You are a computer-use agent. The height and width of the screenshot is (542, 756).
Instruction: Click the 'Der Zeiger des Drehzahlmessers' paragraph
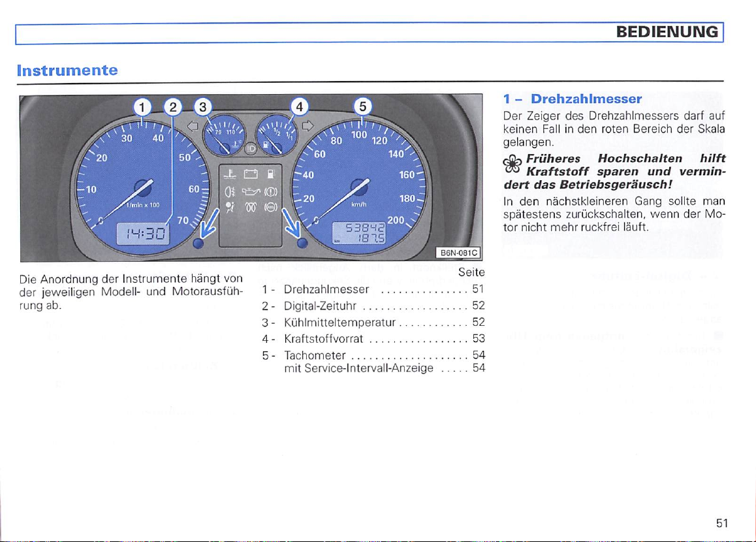point(614,129)
